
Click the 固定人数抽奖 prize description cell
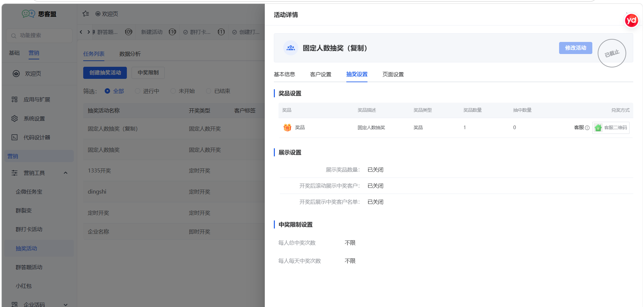point(371,127)
